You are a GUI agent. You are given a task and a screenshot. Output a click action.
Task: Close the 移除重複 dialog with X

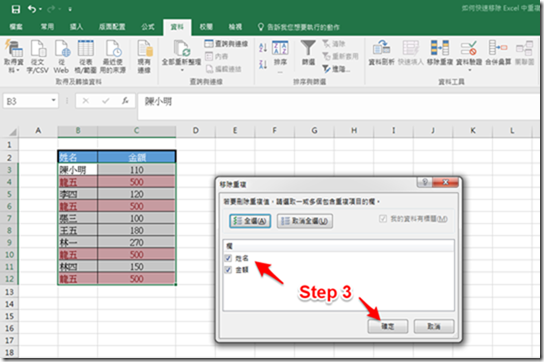click(446, 182)
